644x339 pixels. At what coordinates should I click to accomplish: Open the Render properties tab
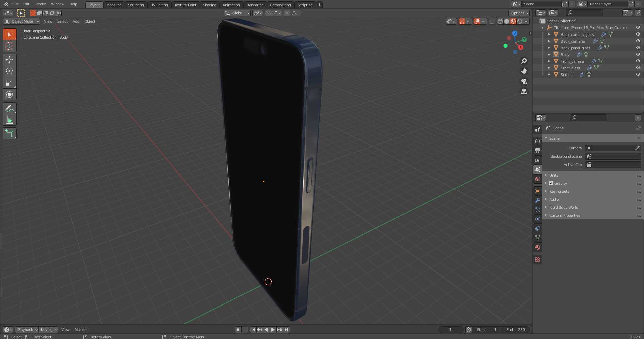pos(538,141)
